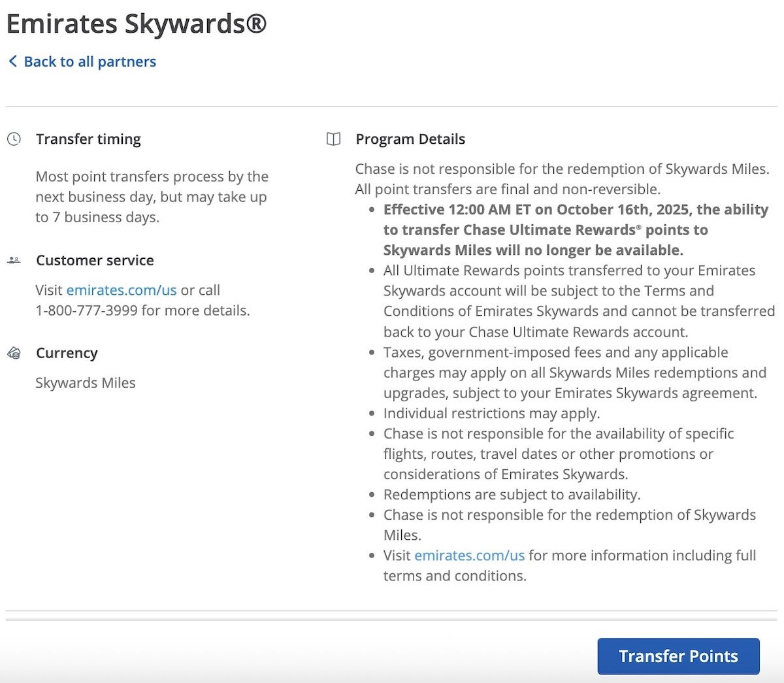Open emirates.com/us link in Program Details

pos(470,556)
